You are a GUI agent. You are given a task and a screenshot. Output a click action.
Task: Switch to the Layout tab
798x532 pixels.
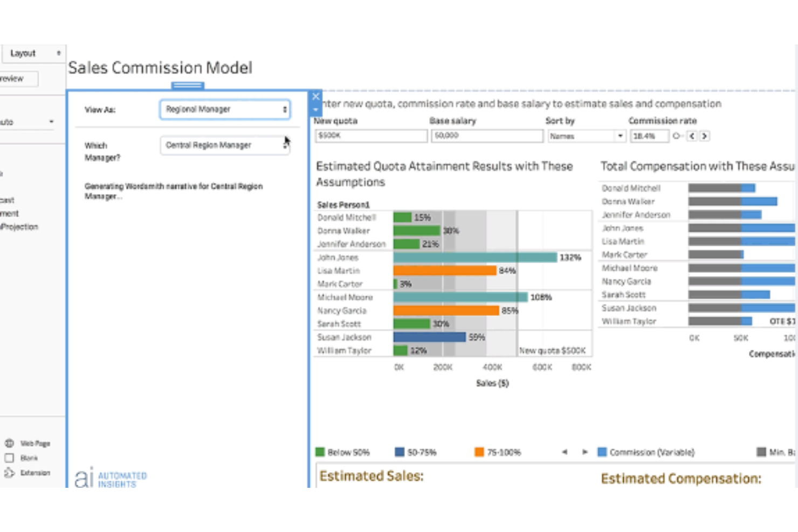pos(23,53)
